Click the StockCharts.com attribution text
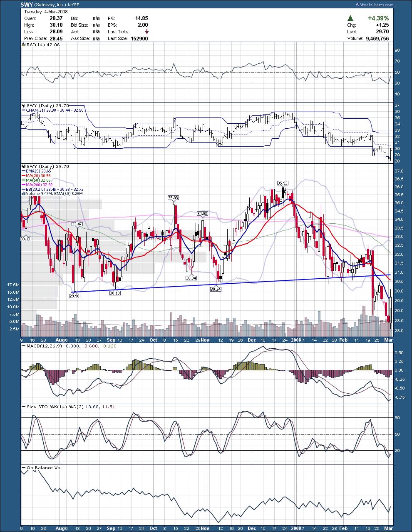412x532 pixels. tap(374, 5)
